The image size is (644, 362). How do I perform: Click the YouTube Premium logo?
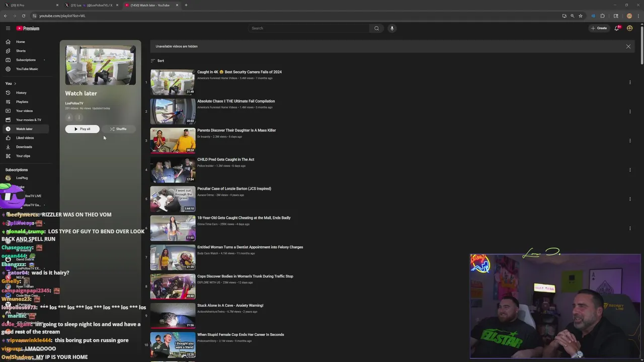[x=28, y=28]
